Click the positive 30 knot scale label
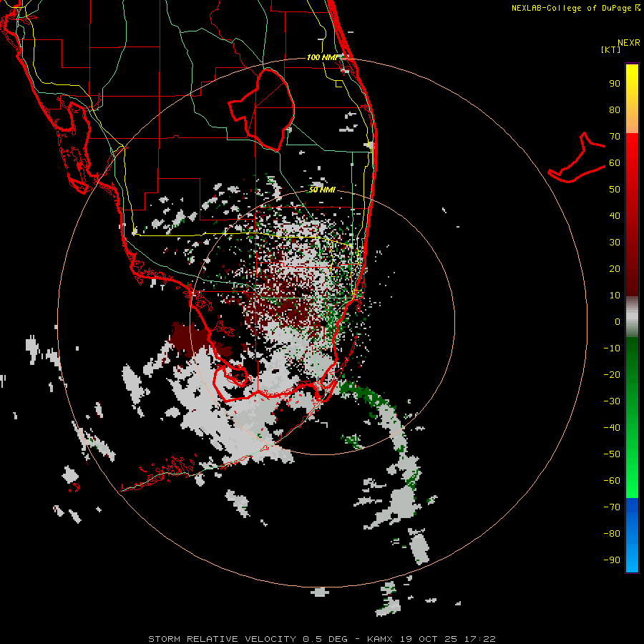This screenshot has width=644, height=644. (615, 243)
